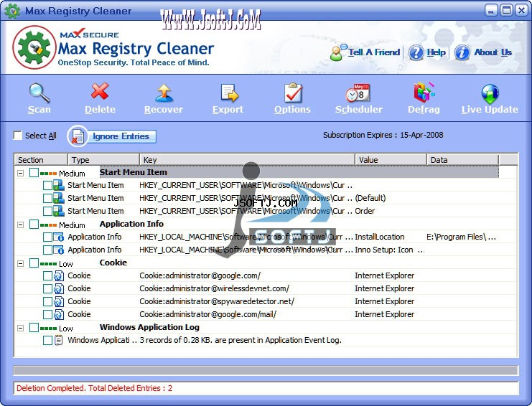The height and width of the screenshot is (406, 532).
Task: Check the Start Menu Item group checkbox
Action: click(34, 173)
